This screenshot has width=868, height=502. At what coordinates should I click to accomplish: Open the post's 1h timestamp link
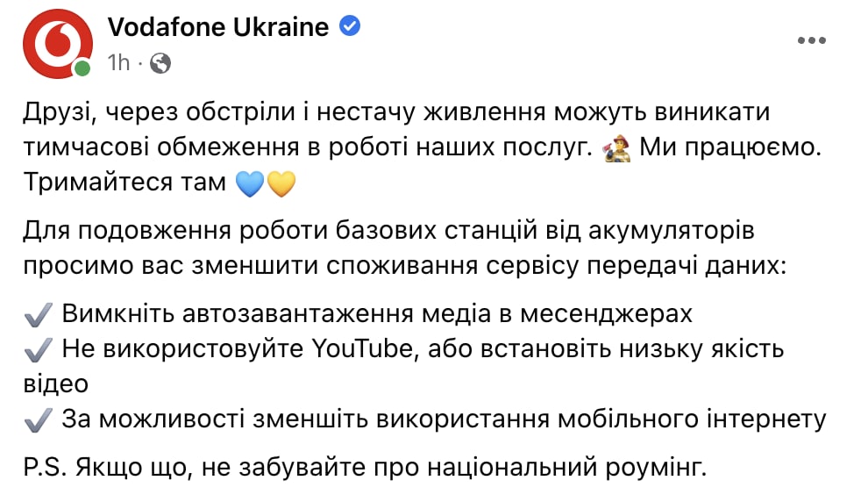(x=118, y=62)
